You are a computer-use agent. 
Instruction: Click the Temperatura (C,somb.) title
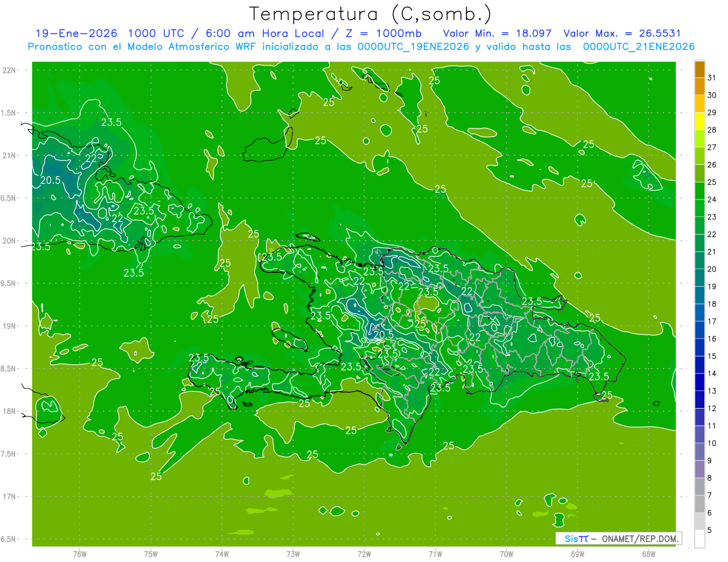coord(370,14)
